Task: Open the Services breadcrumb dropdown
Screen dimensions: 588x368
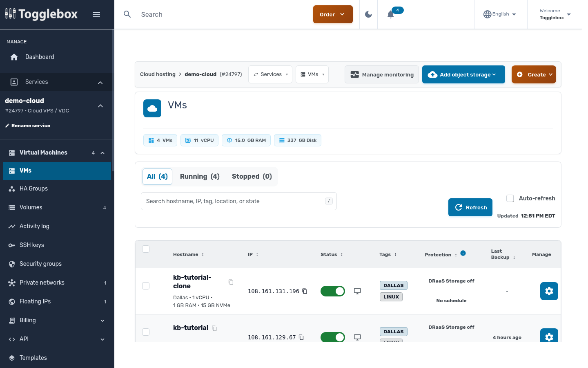Action: pyautogui.click(x=270, y=74)
